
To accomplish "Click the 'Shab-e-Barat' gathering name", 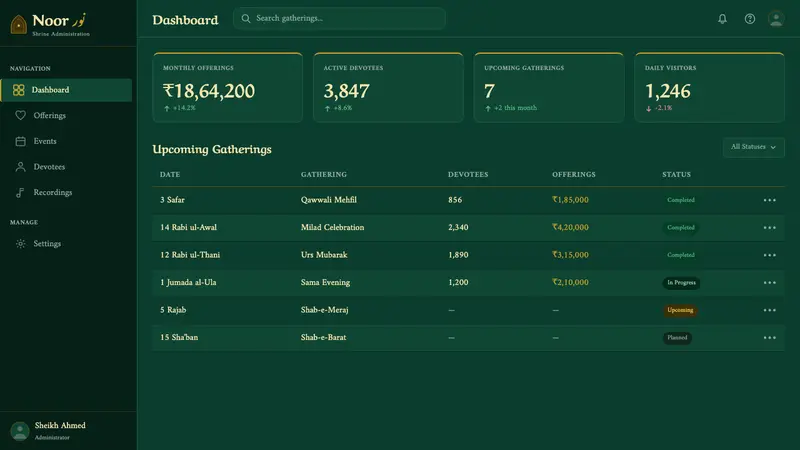I will (323, 338).
